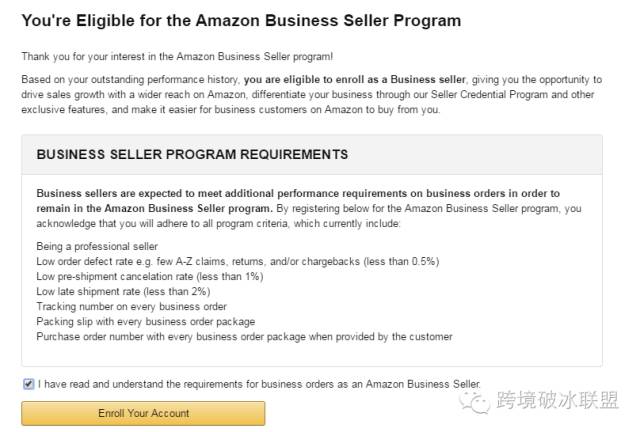This screenshot has height=432, width=640.
Task: Click the "I have read and understand" label
Action: pyautogui.click(x=259, y=384)
